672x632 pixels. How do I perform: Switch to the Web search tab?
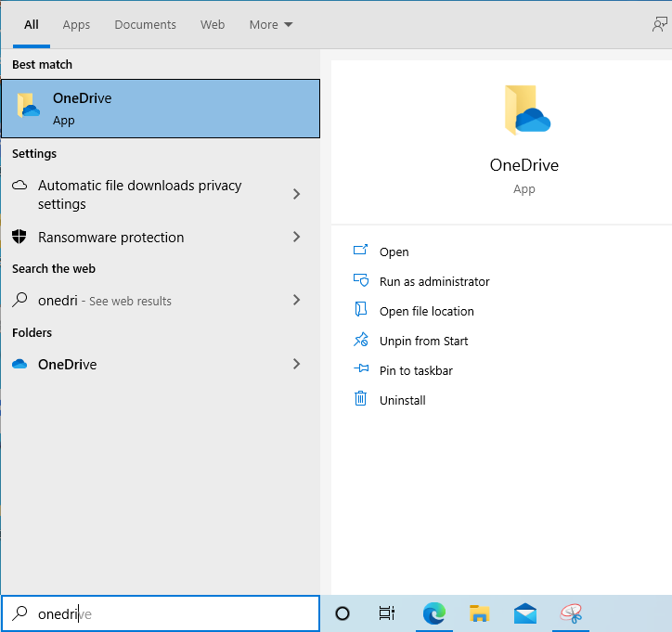(x=213, y=25)
